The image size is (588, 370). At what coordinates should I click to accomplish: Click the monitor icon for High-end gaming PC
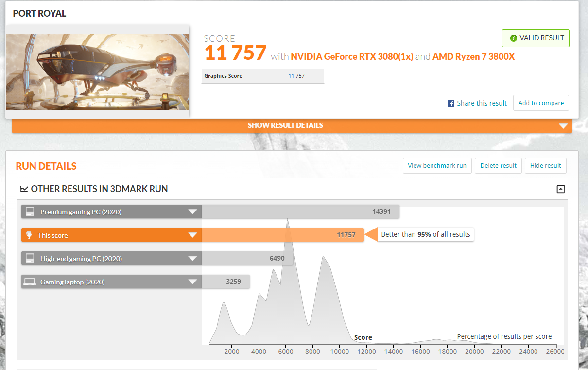pos(30,258)
